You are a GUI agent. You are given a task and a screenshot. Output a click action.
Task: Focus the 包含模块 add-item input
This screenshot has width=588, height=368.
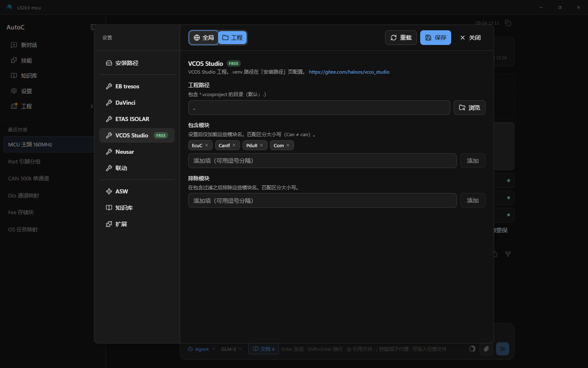pos(323,161)
